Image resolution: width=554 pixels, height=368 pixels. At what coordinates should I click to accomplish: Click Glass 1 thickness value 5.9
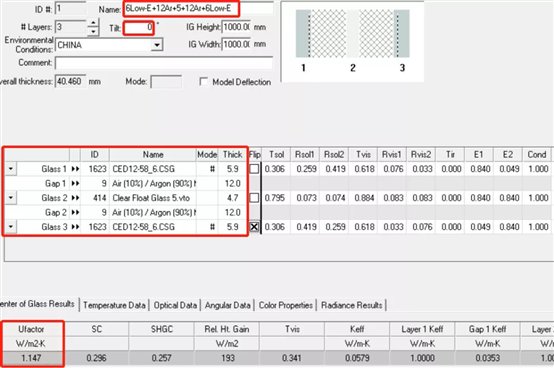pyautogui.click(x=232, y=169)
